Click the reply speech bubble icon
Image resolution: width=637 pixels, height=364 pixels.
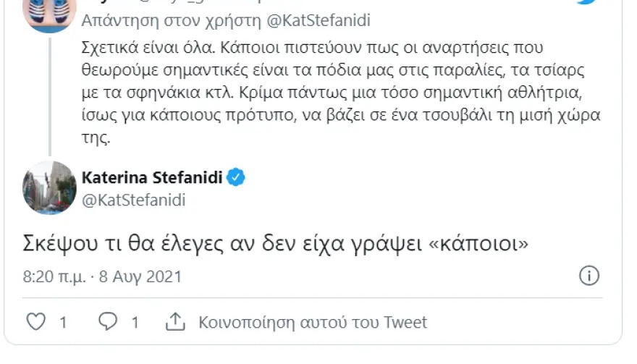point(108,321)
